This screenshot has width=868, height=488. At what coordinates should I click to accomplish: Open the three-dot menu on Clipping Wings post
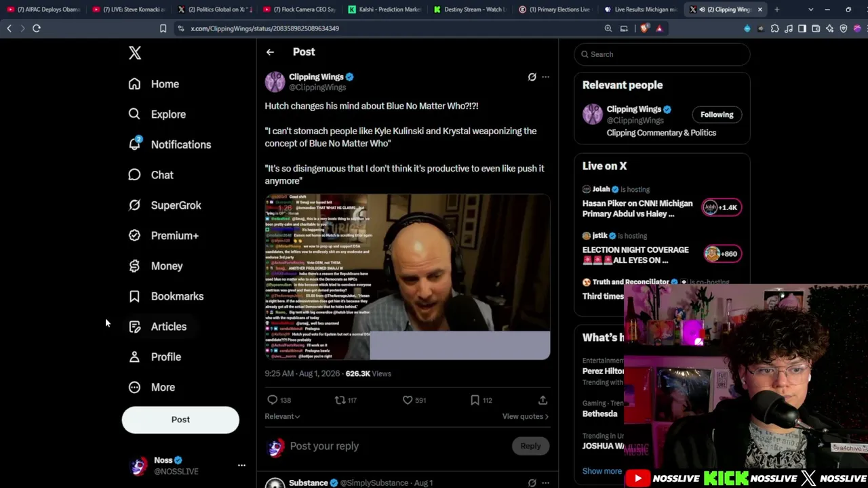click(x=545, y=77)
